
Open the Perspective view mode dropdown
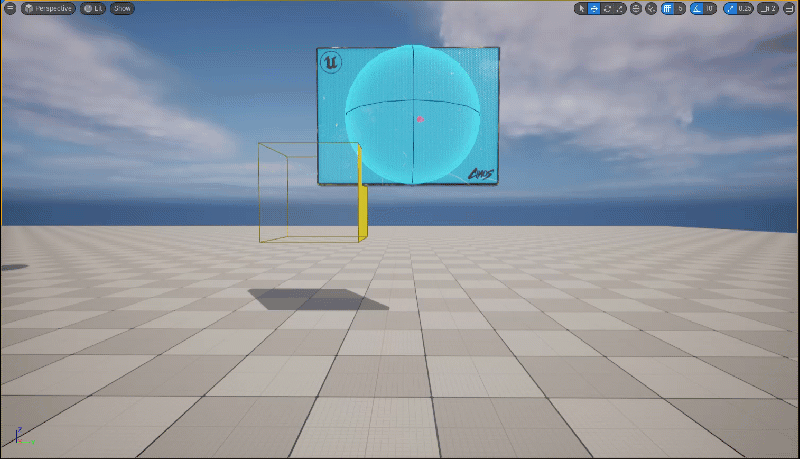[x=48, y=8]
